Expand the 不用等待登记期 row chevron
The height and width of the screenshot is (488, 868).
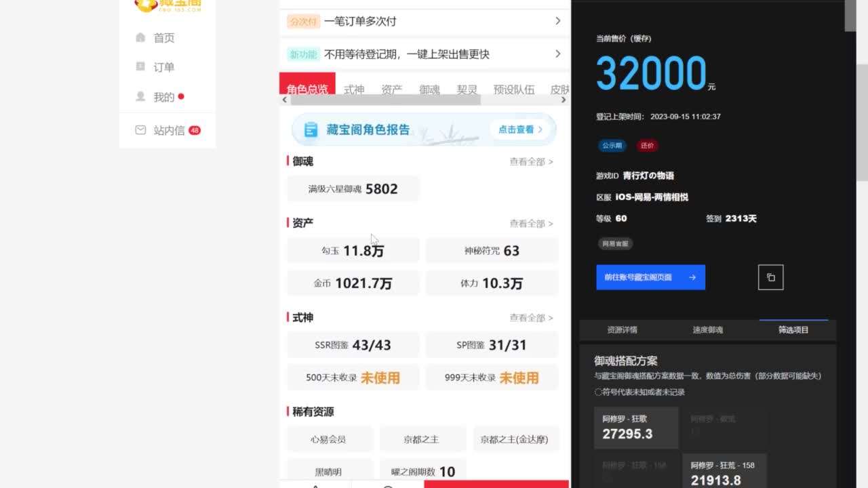558,54
